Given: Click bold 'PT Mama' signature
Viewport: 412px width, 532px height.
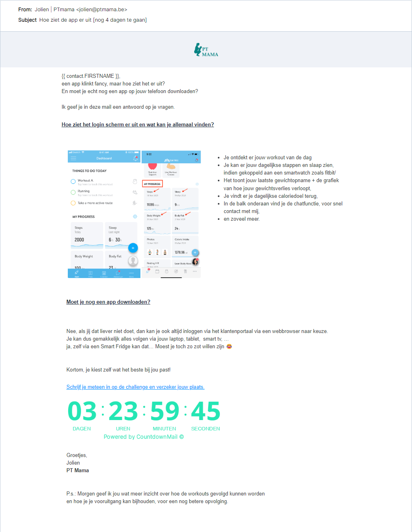Looking at the screenshot, I should 78,470.
